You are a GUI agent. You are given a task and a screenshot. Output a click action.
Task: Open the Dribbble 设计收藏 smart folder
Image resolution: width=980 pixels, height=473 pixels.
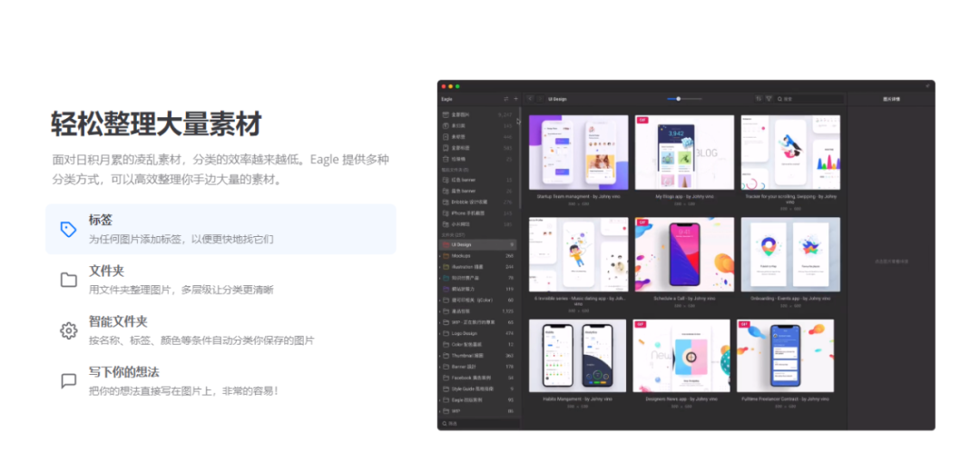tap(478, 202)
